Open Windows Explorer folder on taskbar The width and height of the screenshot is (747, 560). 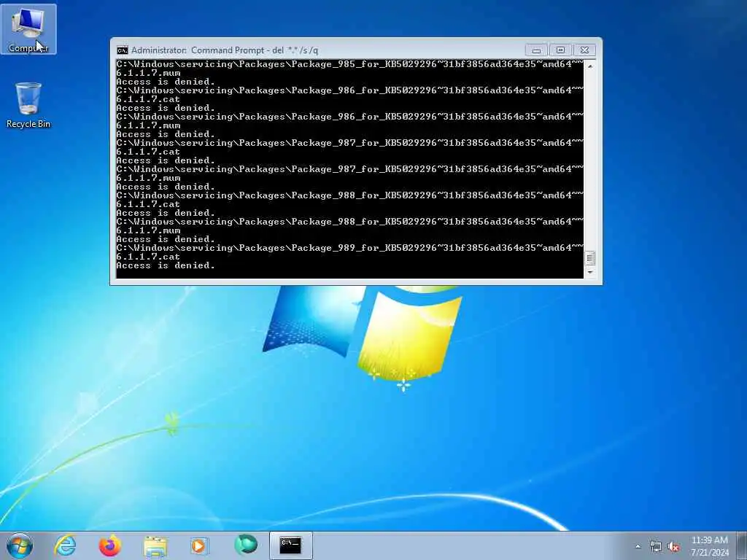(155, 545)
